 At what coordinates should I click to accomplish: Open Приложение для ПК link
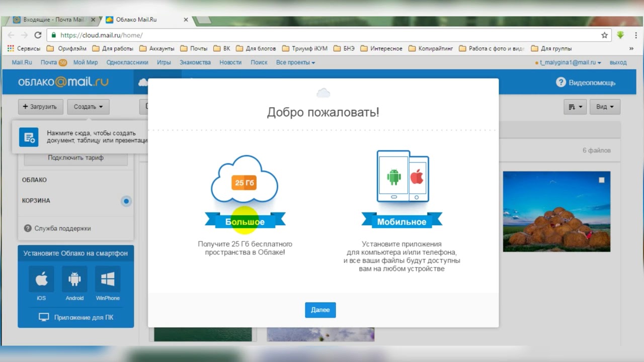tap(76, 317)
